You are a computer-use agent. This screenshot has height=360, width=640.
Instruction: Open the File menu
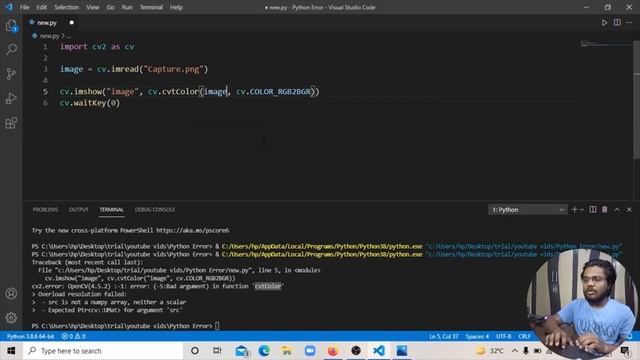(24, 7)
